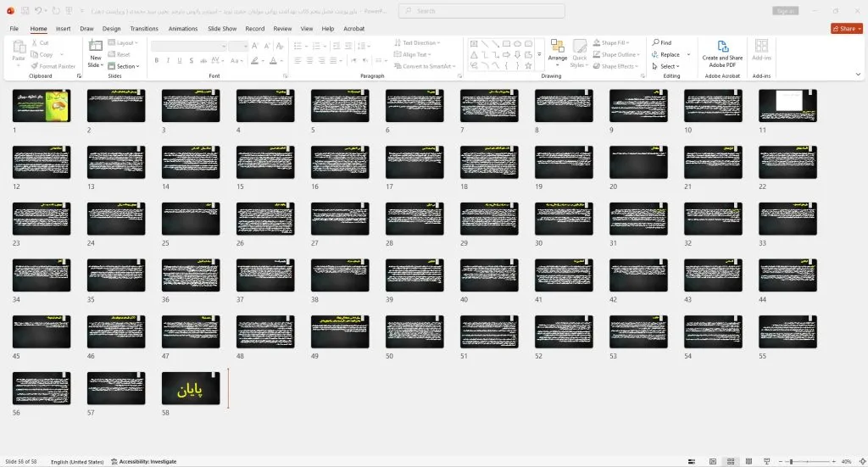Click the Share button
This screenshot has width=868, height=467.
(847, 29)
